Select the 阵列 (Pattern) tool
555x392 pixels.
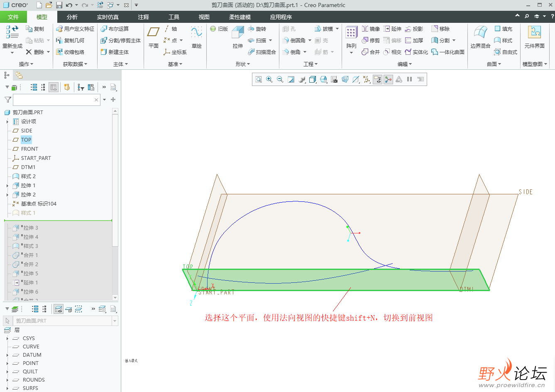(x=351, y=40)
